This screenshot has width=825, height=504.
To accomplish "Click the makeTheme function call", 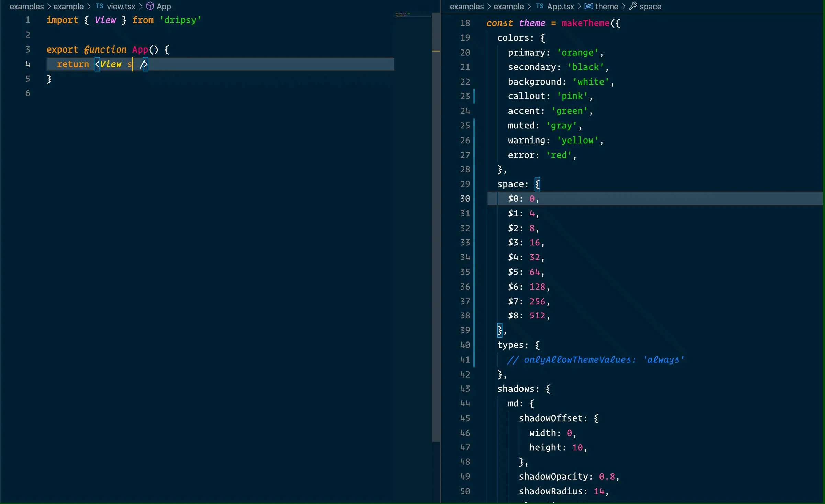I will [x=585, y=23].
